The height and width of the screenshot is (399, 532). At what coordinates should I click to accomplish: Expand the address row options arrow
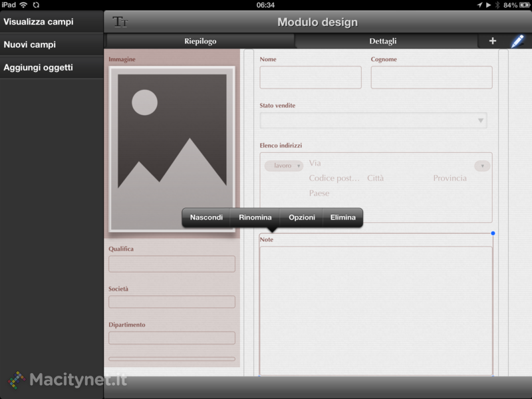(x=482, y=166)
